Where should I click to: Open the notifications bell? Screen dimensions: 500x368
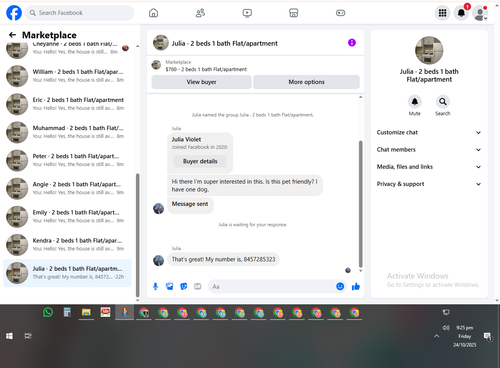[x=461, y=13]
